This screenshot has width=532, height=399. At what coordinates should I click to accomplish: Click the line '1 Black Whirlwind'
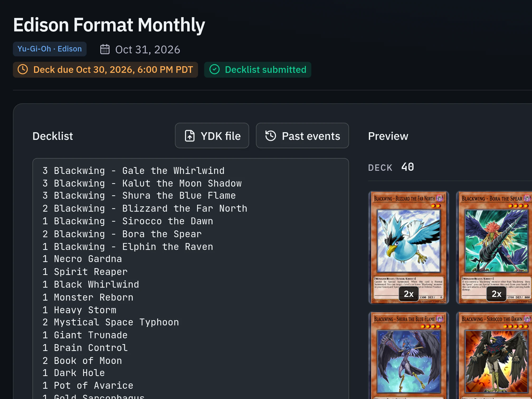click(x=91, y=284)
